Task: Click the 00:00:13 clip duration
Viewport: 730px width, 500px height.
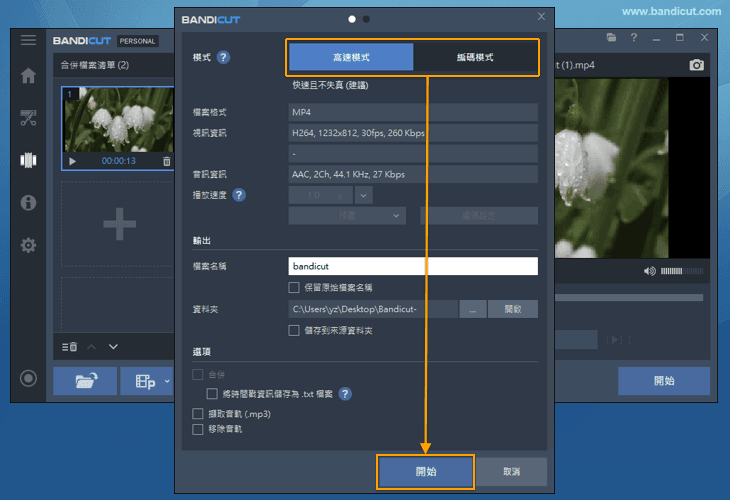Action: (119, 161)
